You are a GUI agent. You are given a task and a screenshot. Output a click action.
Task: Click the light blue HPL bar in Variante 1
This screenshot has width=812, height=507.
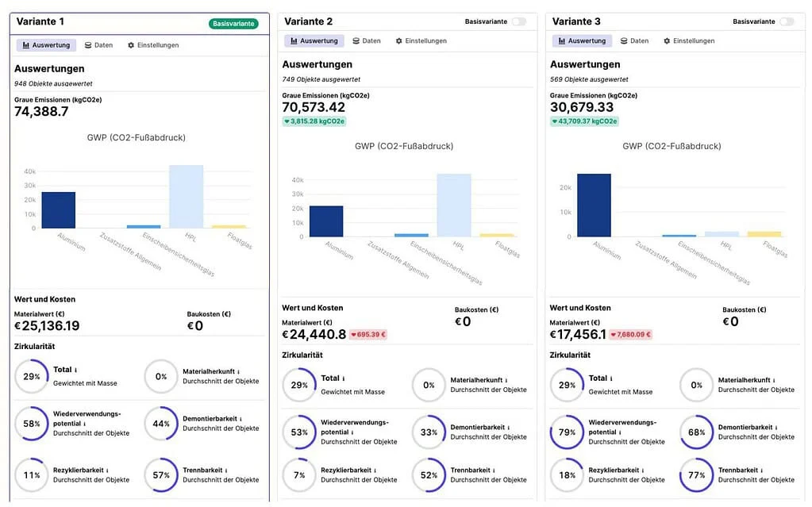point(187,197)
